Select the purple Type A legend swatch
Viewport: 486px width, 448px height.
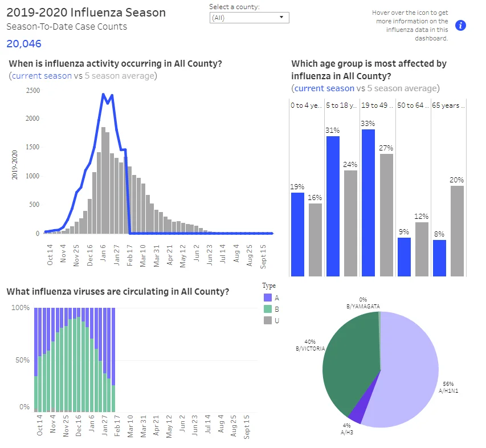(x=268, y=298)
